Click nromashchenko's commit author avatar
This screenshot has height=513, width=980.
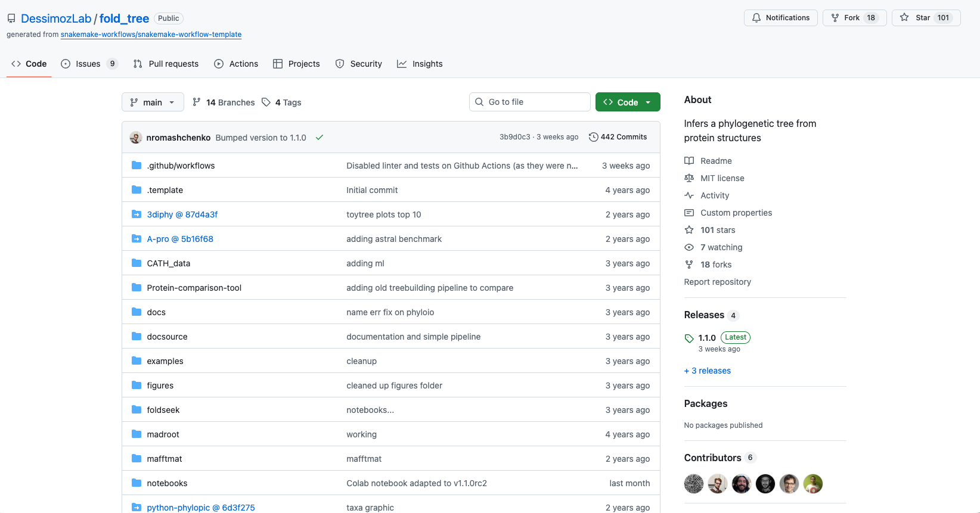[136, 138]
